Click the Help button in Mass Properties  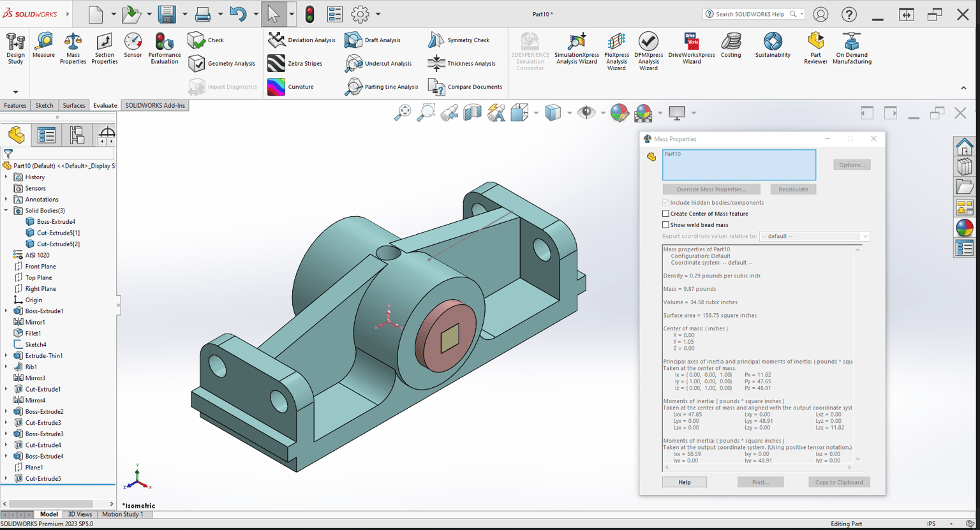point(685,482)
